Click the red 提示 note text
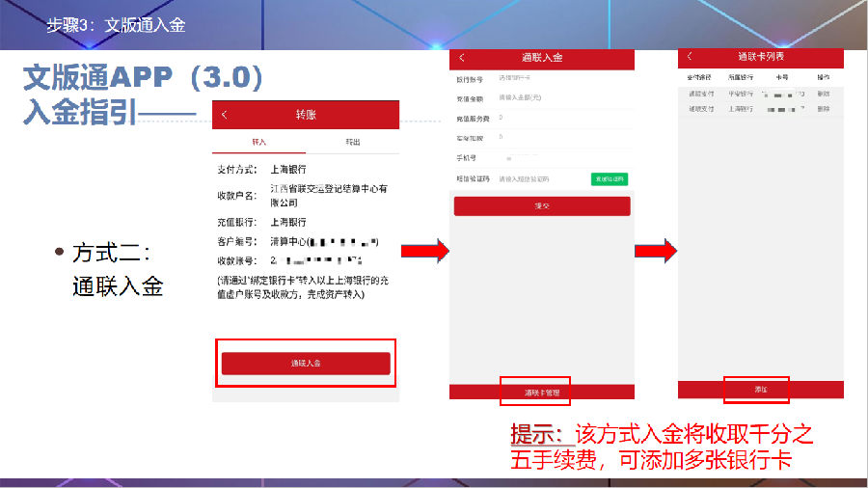Image resolution: width=868 pixels, height=488 pixels. click(x=662, y=447)
